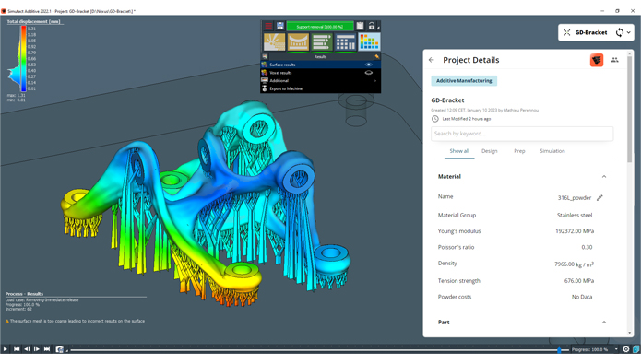Open the green process stages list icon
This screenshot has height=364, width=641.
click(x=322, y=42)
